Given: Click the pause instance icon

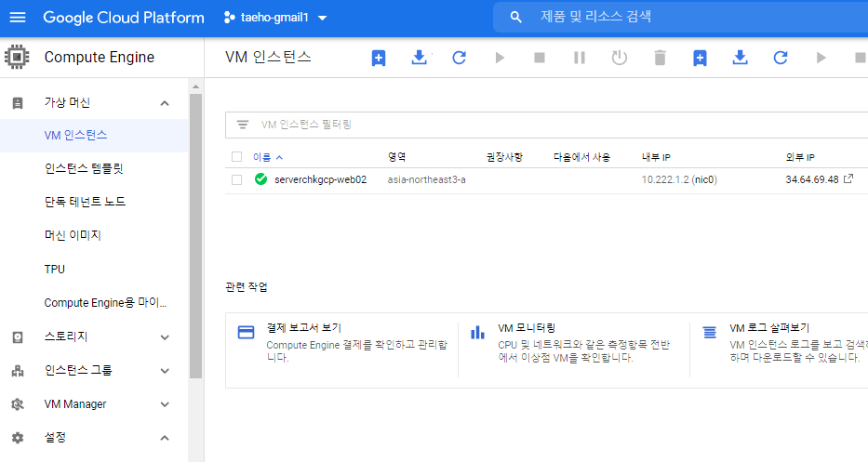Looking at the screenshot, I should 580,58.
